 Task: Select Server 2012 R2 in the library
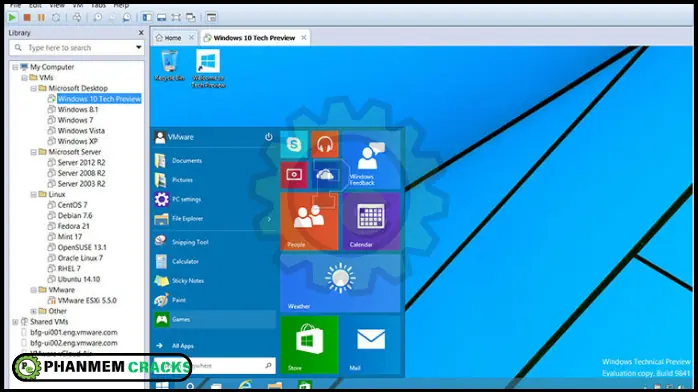coord(81,162)
